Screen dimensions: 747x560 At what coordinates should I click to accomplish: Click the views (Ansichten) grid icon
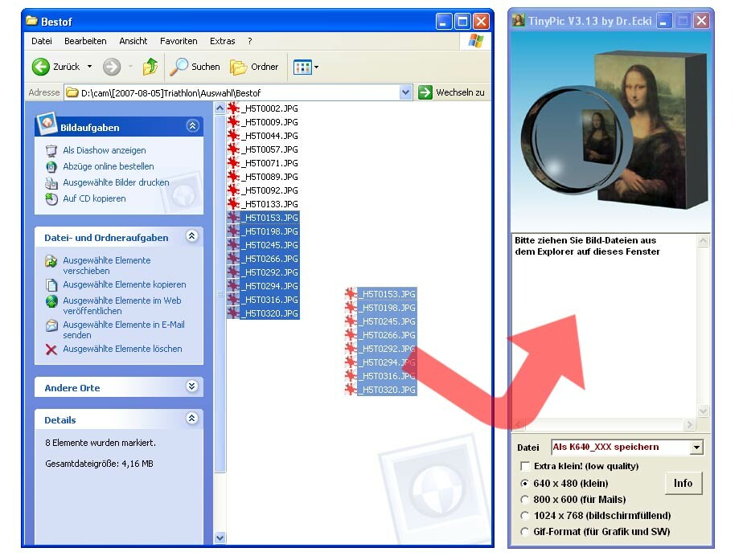pyautogui.click(x=302, y=67)
